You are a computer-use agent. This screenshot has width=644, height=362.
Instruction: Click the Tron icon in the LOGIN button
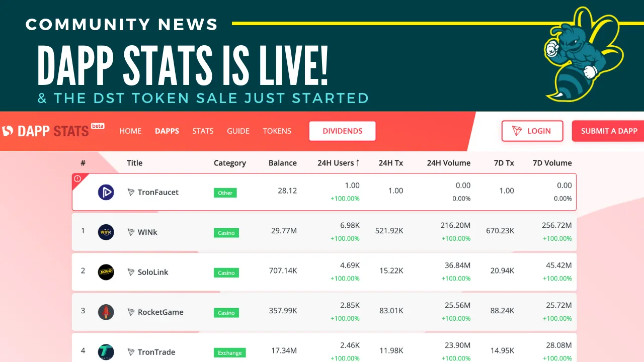point(517,131)
